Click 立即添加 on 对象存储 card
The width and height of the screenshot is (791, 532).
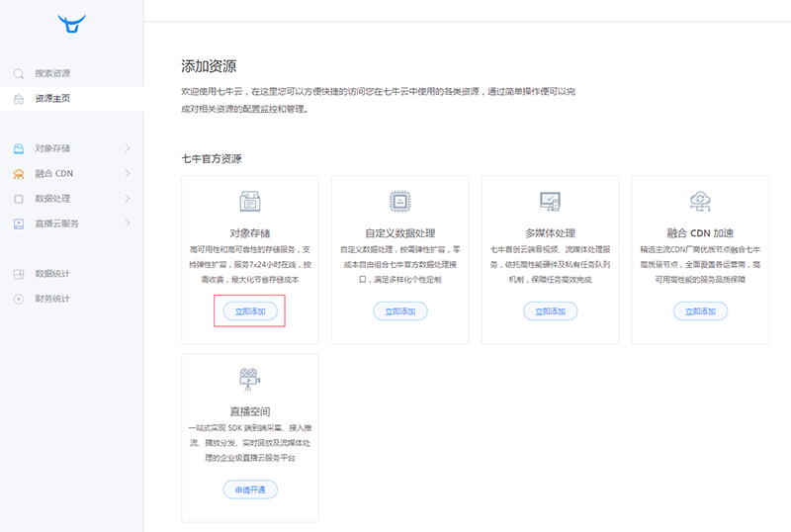click(250, 310)
